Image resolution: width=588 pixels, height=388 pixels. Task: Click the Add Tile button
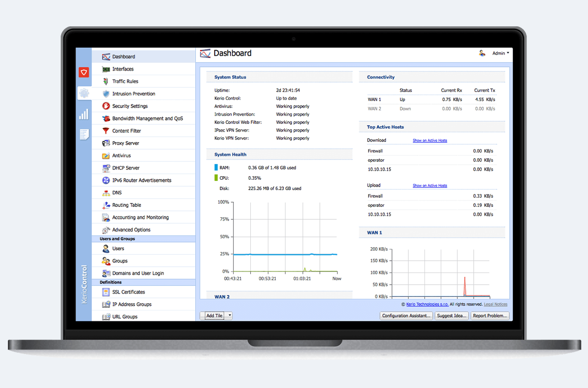(213, 315)
